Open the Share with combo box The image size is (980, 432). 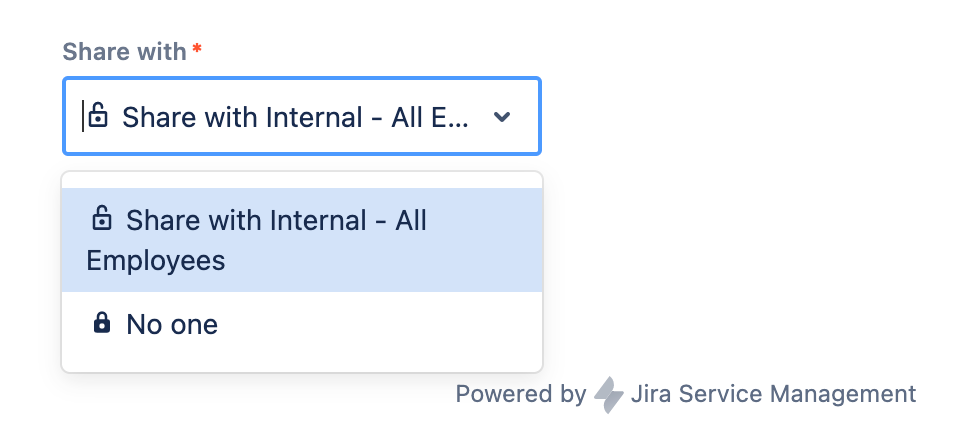click(x=302, y=116)
